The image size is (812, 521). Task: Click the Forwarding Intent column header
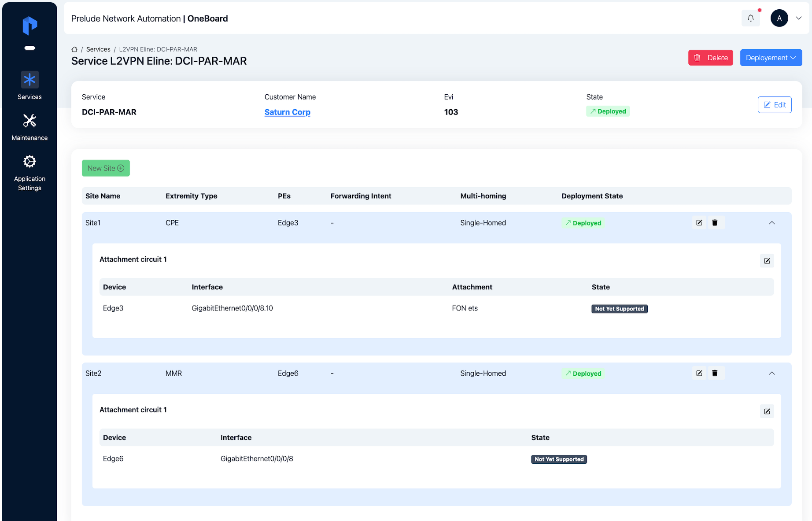point(361,196)
